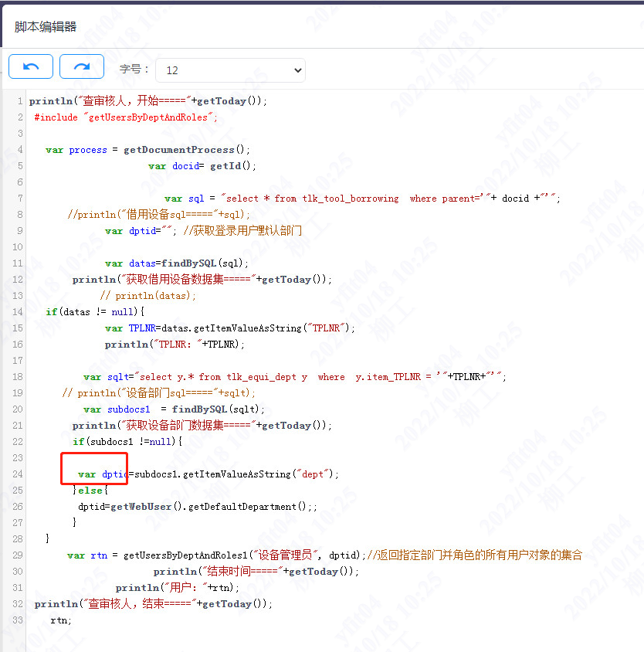
Task: Click subdocs1.getItemValueAsString("dept") code
Action: pos(236,474)
